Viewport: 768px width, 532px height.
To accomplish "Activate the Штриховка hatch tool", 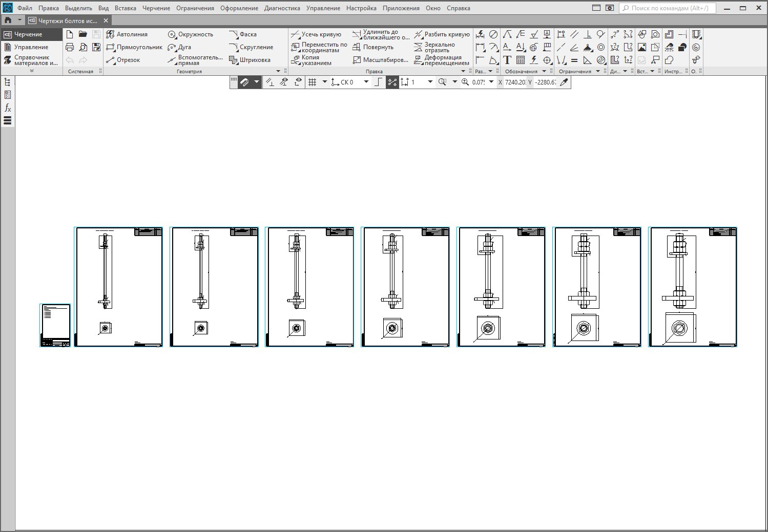I will pos(250,60).
